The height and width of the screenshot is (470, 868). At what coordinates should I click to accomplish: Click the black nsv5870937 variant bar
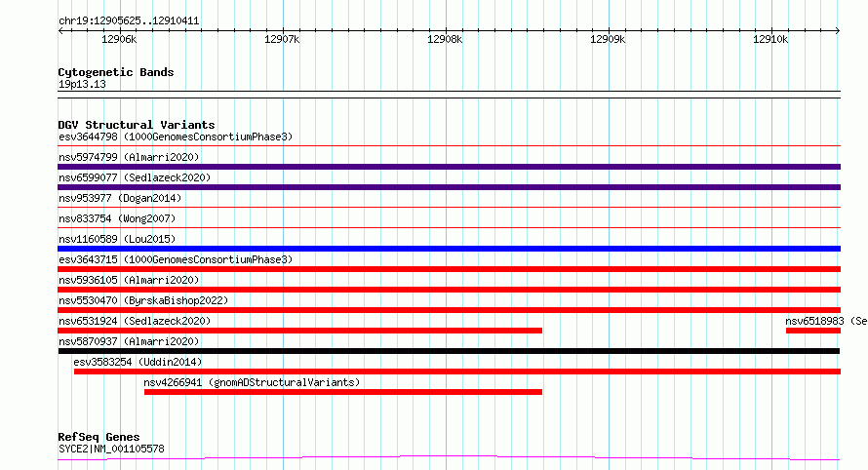tap(449, 351)
